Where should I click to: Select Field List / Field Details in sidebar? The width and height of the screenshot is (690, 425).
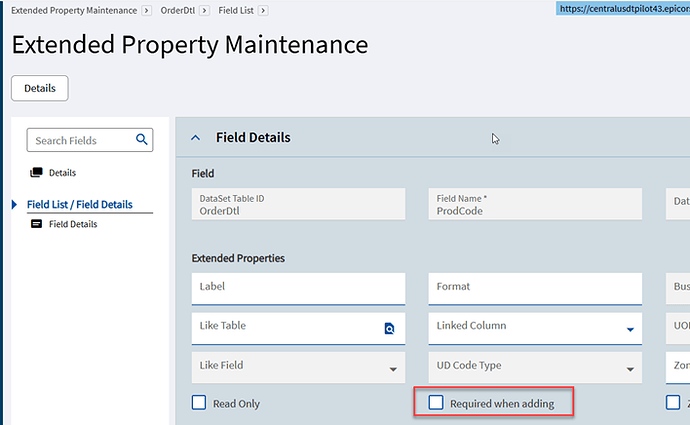79,204
